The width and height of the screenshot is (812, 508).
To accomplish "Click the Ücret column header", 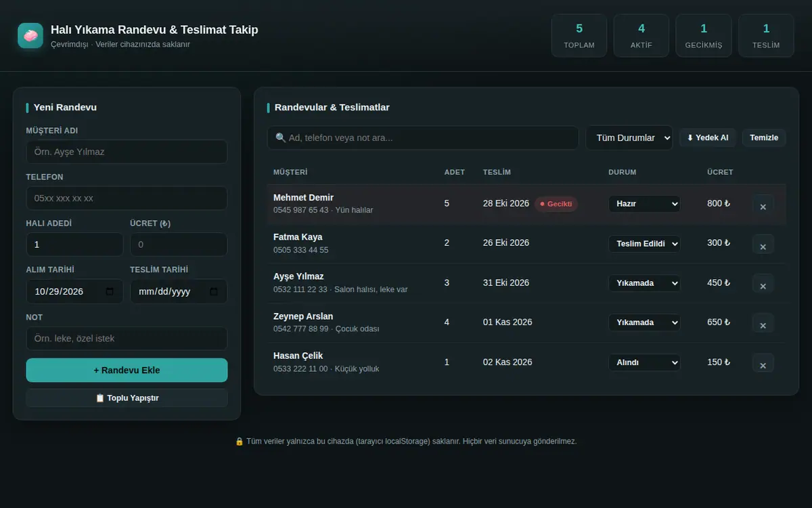I will [x=720, y=172].
